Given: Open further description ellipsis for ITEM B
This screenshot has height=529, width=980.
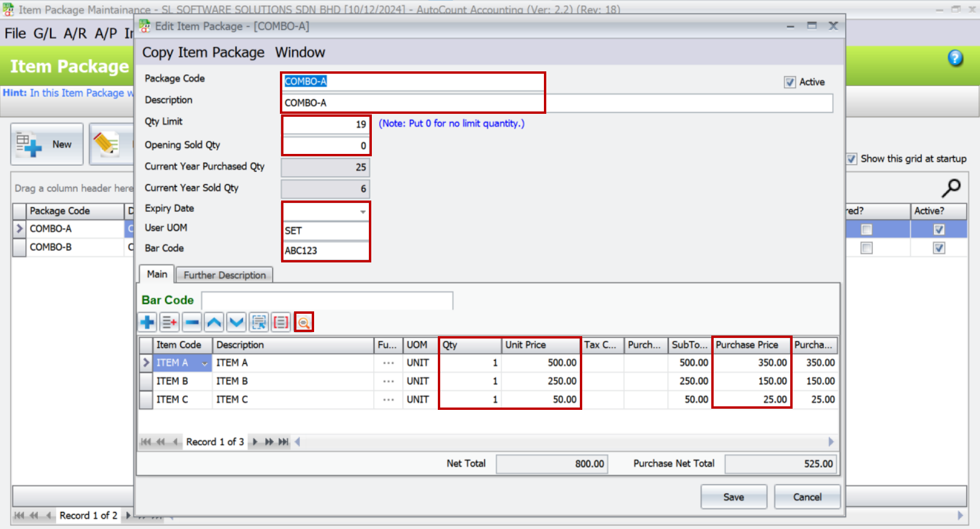Looking at the screenshot, I should [x=388, y=381].
